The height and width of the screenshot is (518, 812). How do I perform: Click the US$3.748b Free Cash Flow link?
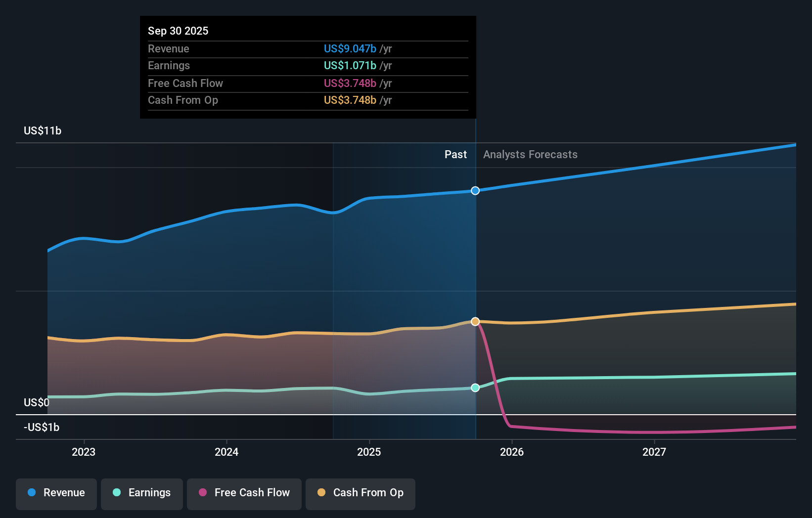point(349,83)
